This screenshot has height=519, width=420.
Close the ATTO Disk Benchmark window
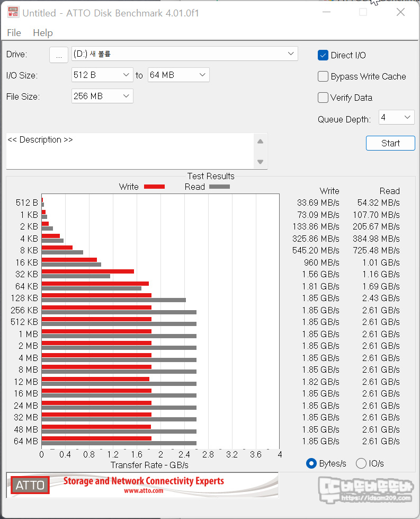pyautogui.click(x=400, y=12)
